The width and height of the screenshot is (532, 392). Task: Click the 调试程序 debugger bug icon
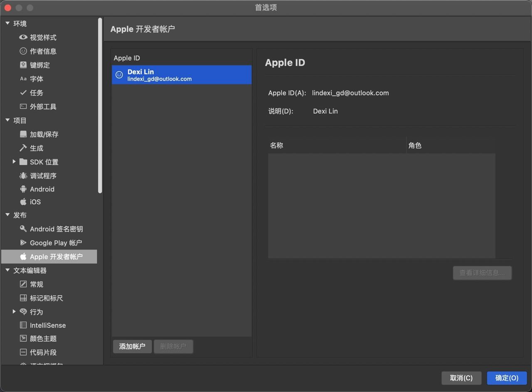[23, 176]
